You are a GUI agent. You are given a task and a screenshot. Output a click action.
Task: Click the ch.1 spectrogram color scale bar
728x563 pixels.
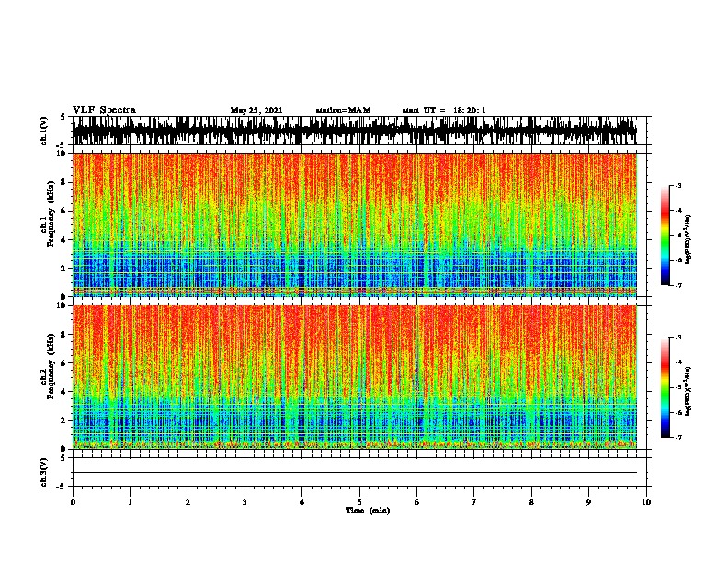(665, 236)
